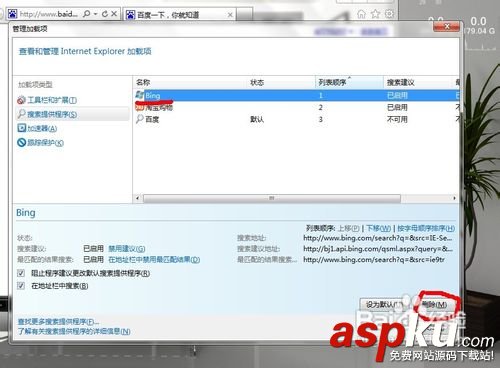
Task: Click the bing.com/search?q=&src=IE-Se... search address
Action: coord(378,238)
